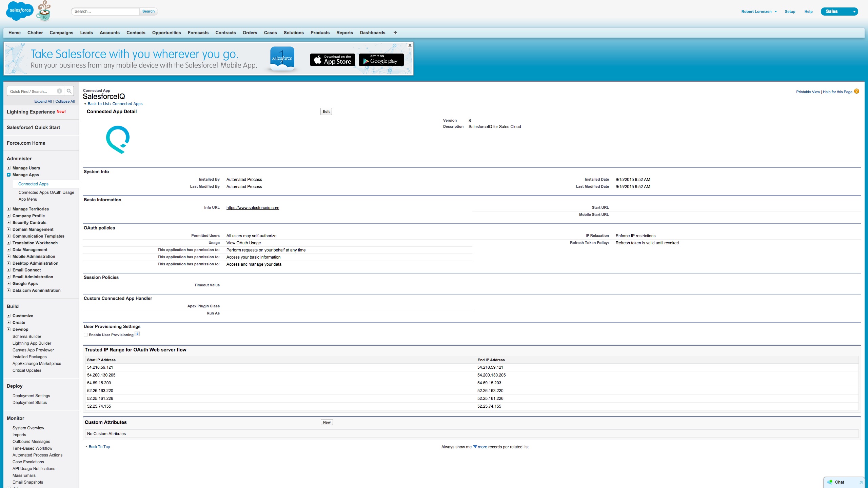Click the Salesforce1 app icon in the banner
Viewport: 868px width, 488px height.
(x=282, y=59)
